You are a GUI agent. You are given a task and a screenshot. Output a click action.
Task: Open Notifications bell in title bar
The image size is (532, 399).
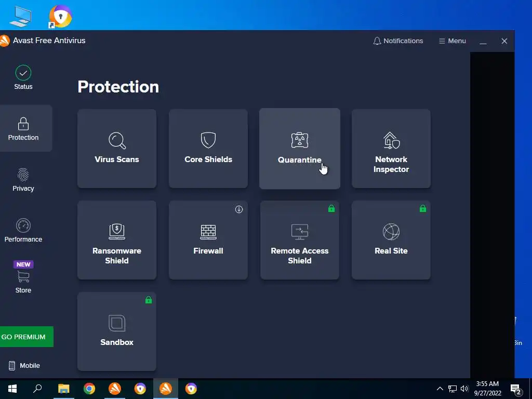pos(398,41)
